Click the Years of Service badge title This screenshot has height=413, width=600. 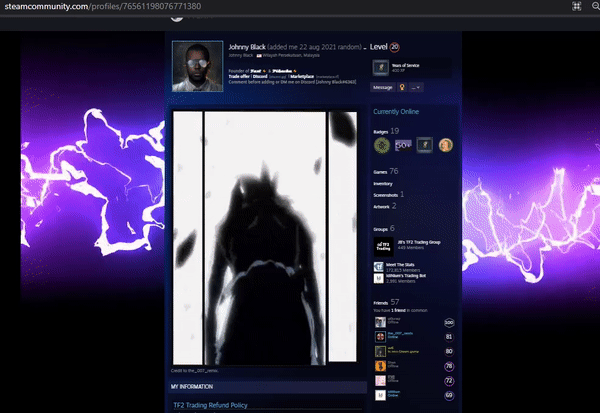click(x=406, y=65)
